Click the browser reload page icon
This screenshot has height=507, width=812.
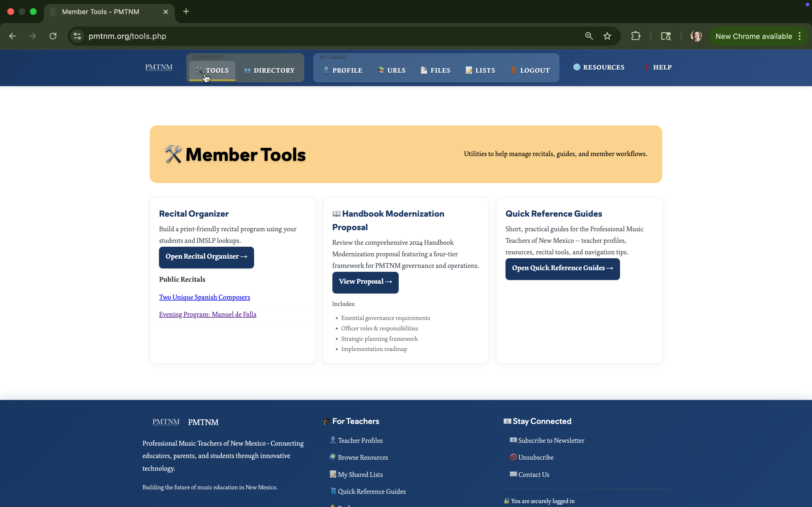click(x=53, y=36)
